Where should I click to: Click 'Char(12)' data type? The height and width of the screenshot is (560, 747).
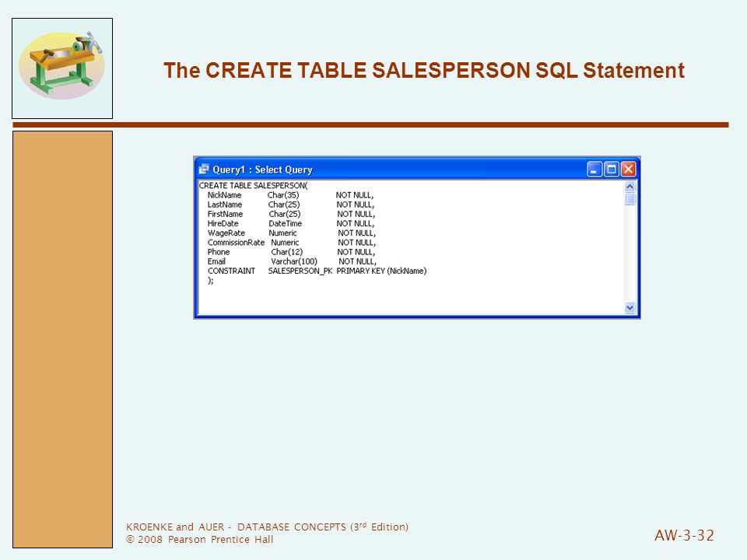tap(287, 252)
